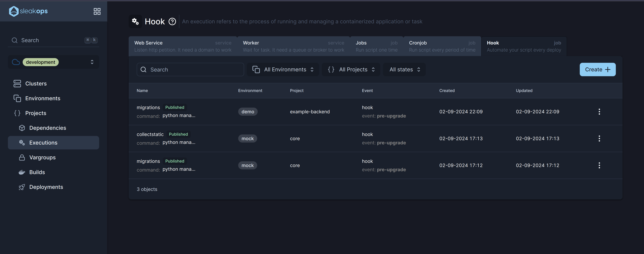Open the All Environments filter dropdown
Screen dimensions: 644x254
283,70
